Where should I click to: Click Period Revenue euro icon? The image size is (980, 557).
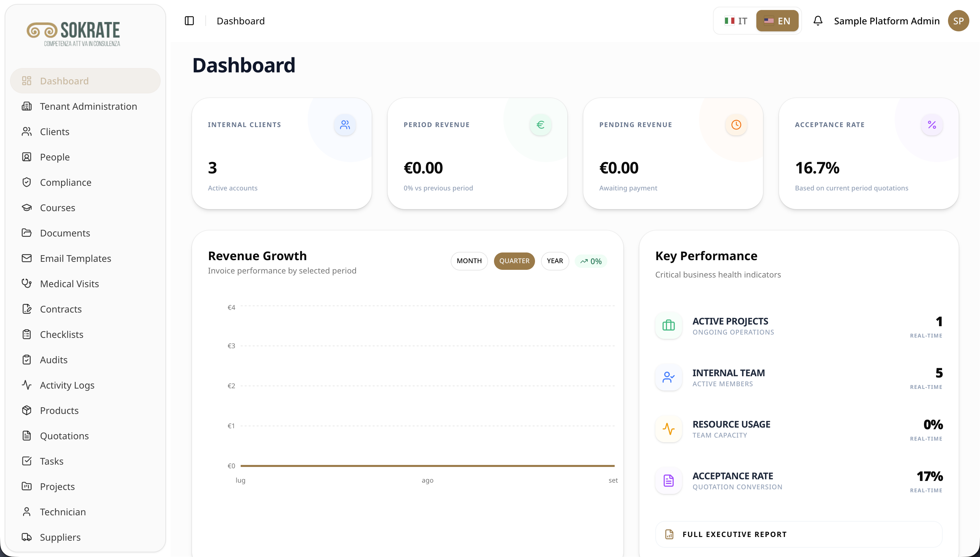[540, 125]
